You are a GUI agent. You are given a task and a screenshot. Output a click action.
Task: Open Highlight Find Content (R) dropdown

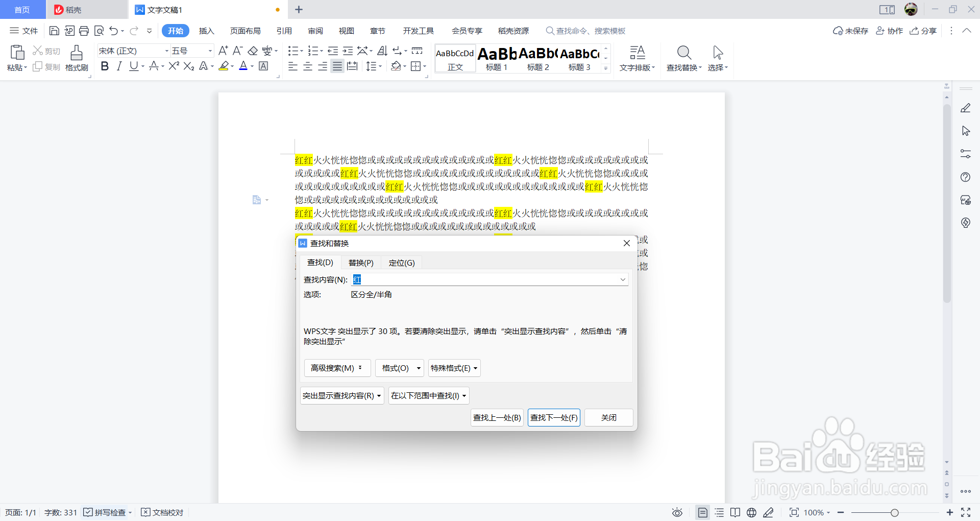(x=342, y=396)
